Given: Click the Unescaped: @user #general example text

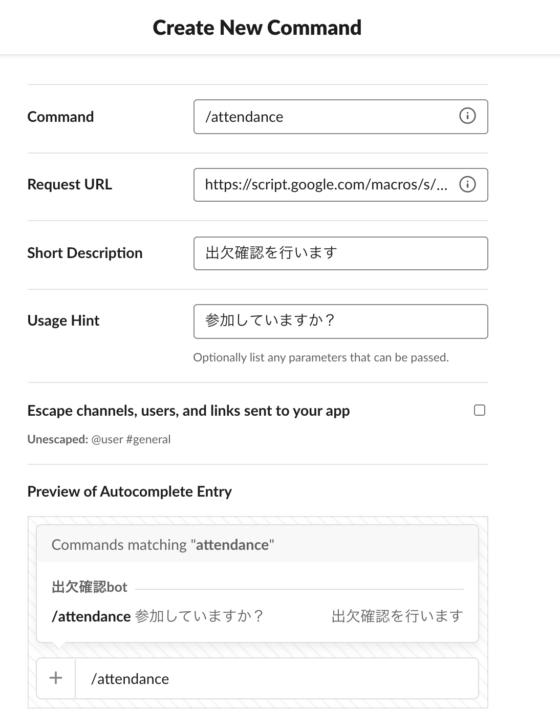Looking at the screenshot, I should (99, 439).
